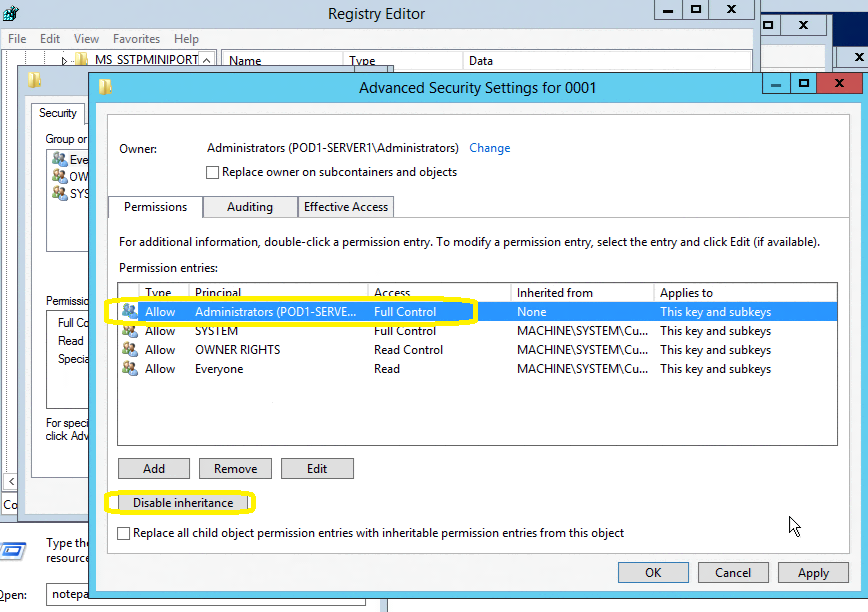Check Replace all child object permission entries
Image resolution: width=868 pixels, height=612 pixels.
click(x=124, y=533)
